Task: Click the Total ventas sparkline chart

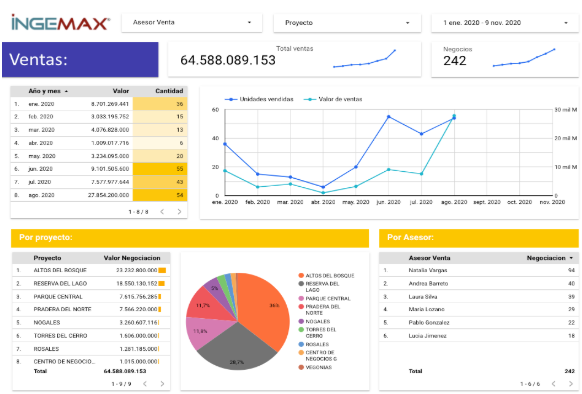Action: tap(364, 59)
